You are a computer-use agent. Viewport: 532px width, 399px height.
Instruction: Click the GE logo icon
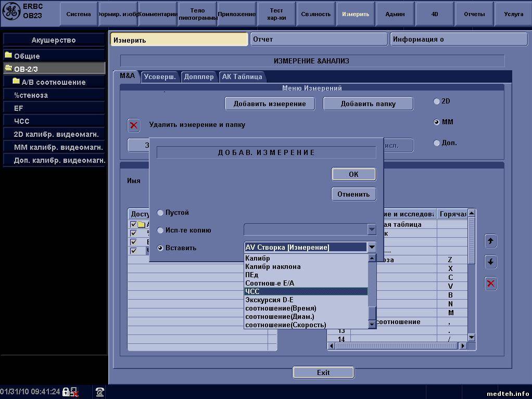(x=11, y=11)
